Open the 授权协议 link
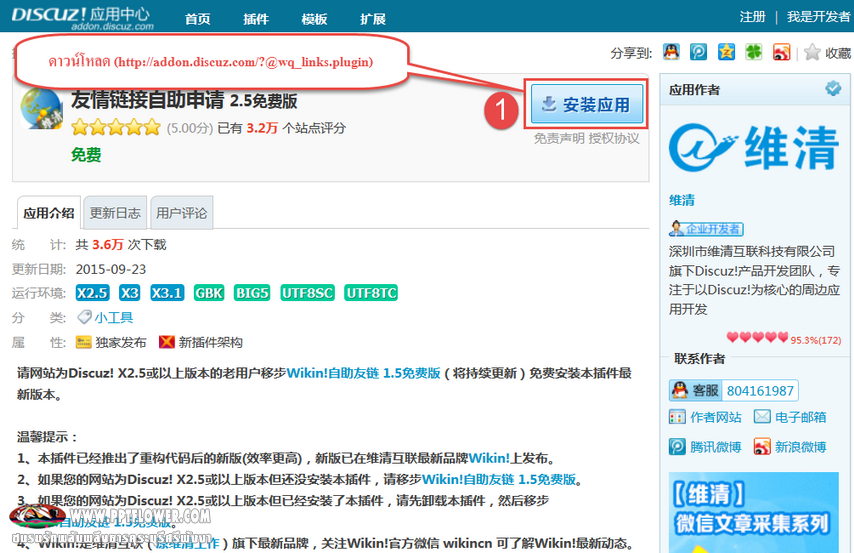854x553 pixels. coord(614,138)
